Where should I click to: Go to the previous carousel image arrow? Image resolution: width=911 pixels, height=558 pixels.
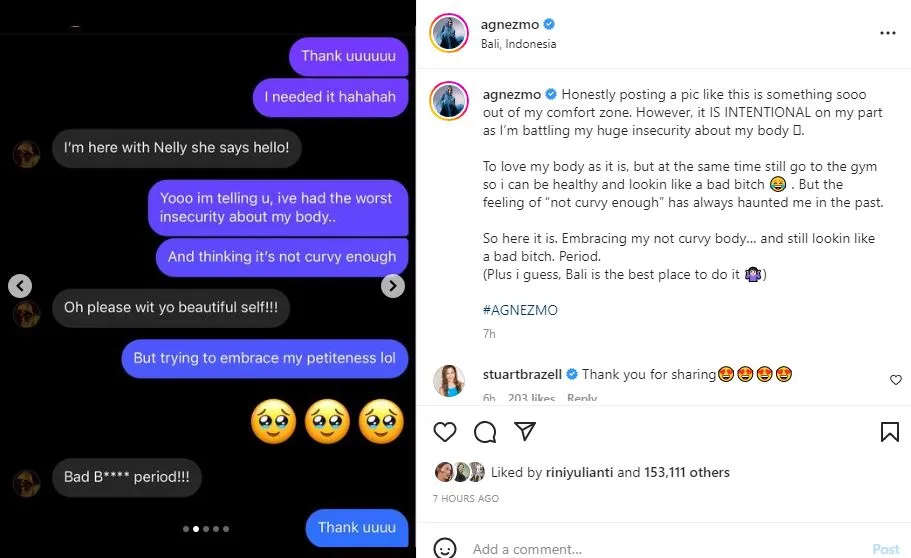pos(20,285)
